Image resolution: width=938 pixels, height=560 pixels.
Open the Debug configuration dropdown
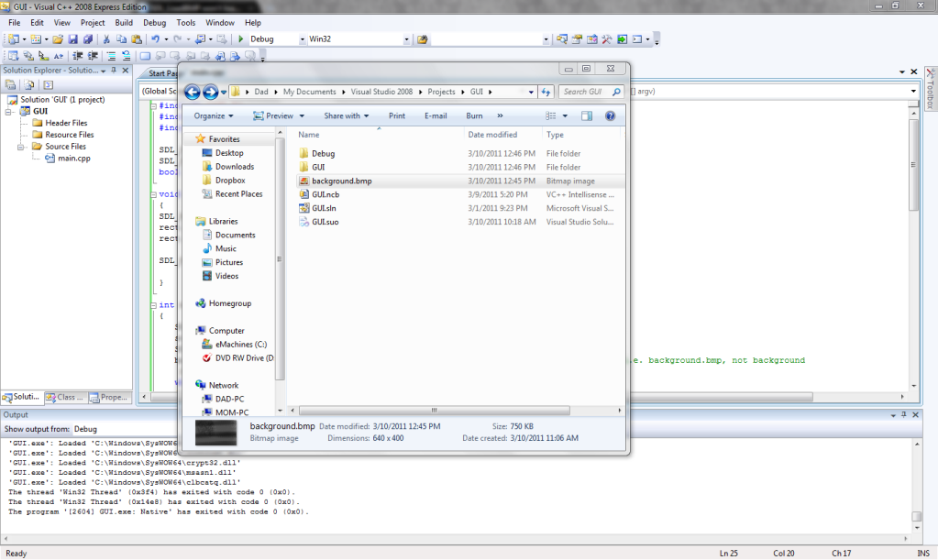[x=302, y=39]
